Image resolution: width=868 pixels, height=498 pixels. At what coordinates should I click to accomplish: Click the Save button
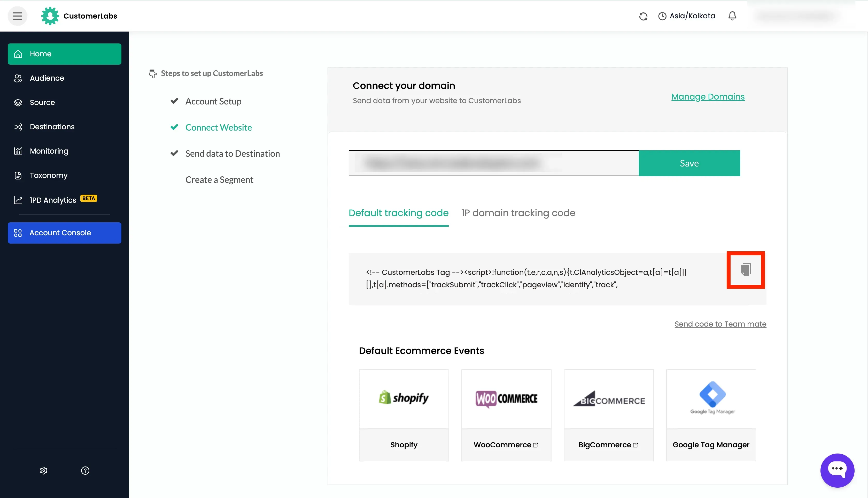point(689,163)
